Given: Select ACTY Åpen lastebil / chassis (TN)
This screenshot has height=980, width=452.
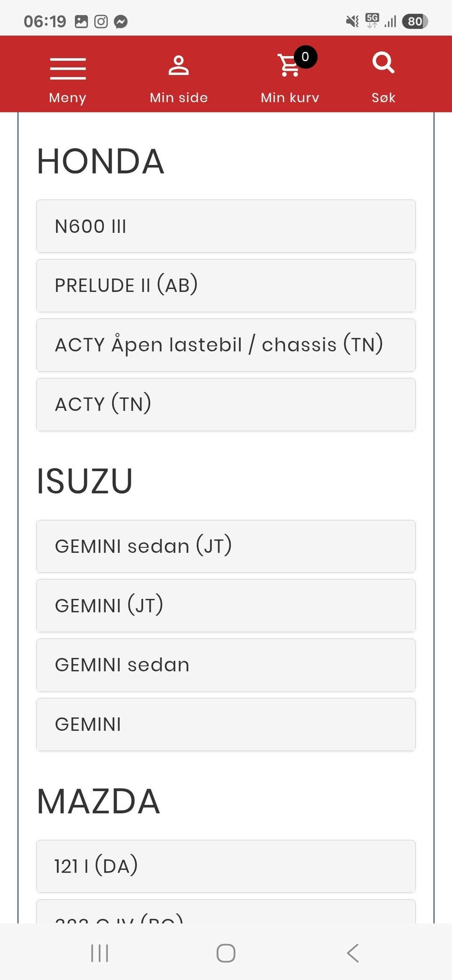Looking at the screenshot, I should point(226,345).
